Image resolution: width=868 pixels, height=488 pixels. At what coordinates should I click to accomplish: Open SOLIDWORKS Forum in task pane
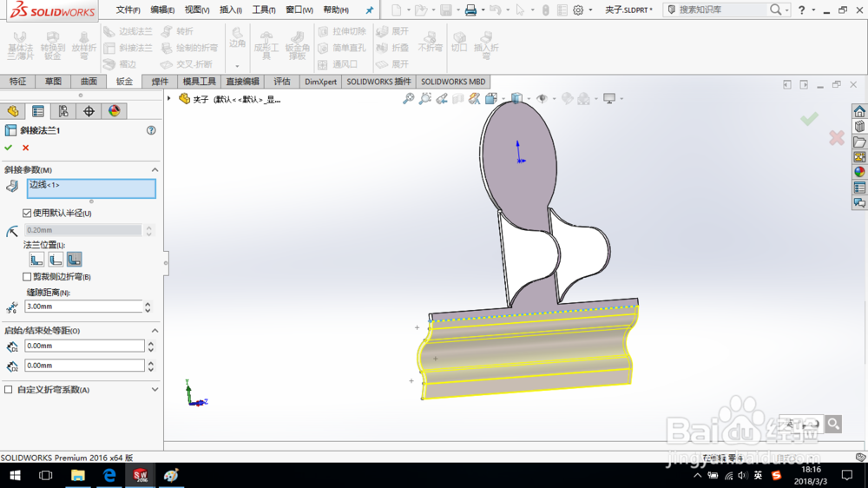tap(859, 202)
